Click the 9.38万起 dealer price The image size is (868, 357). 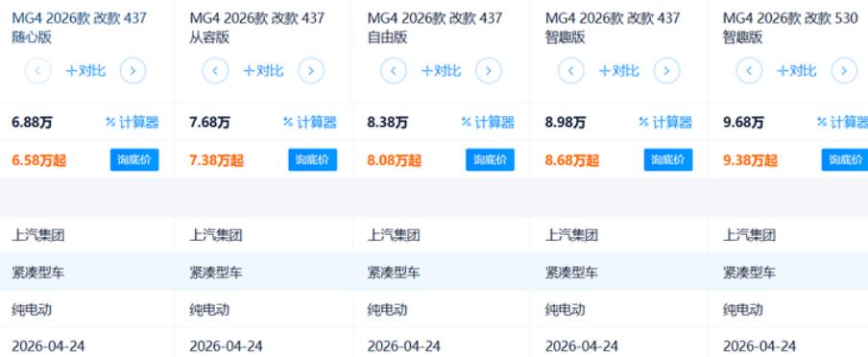click(750, 160)
